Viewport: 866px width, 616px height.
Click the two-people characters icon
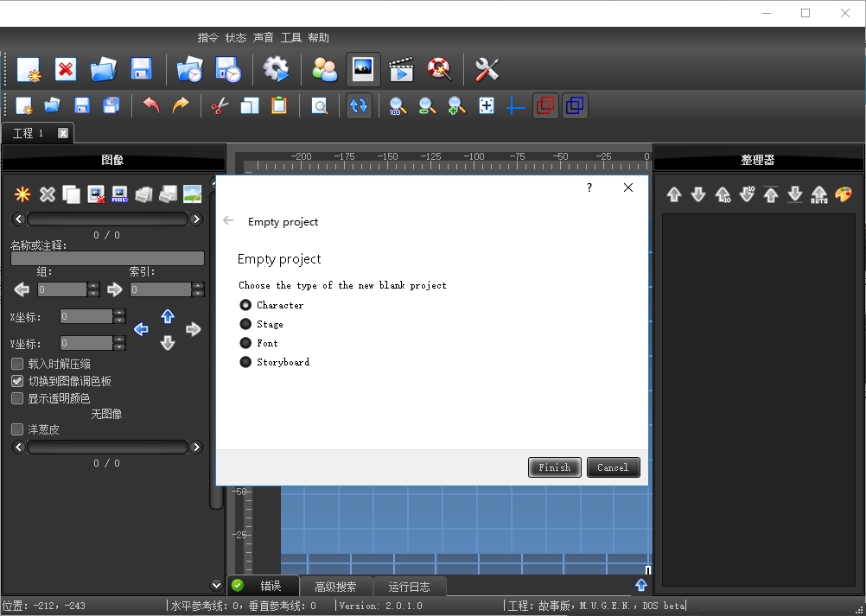tap(325, 70)
